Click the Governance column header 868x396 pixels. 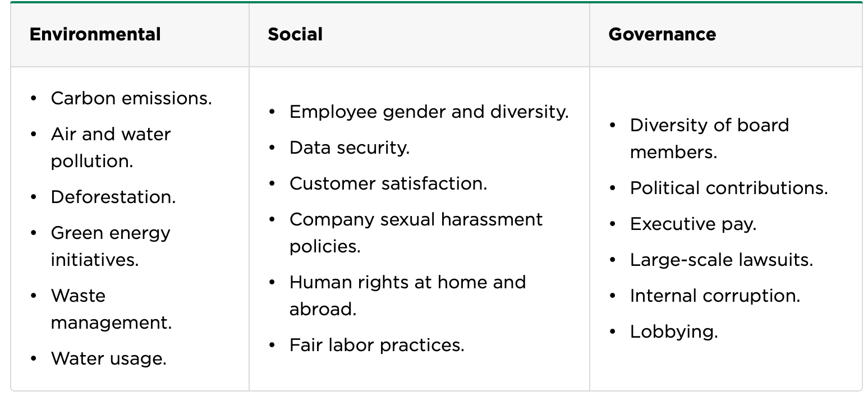click(662, 34)
